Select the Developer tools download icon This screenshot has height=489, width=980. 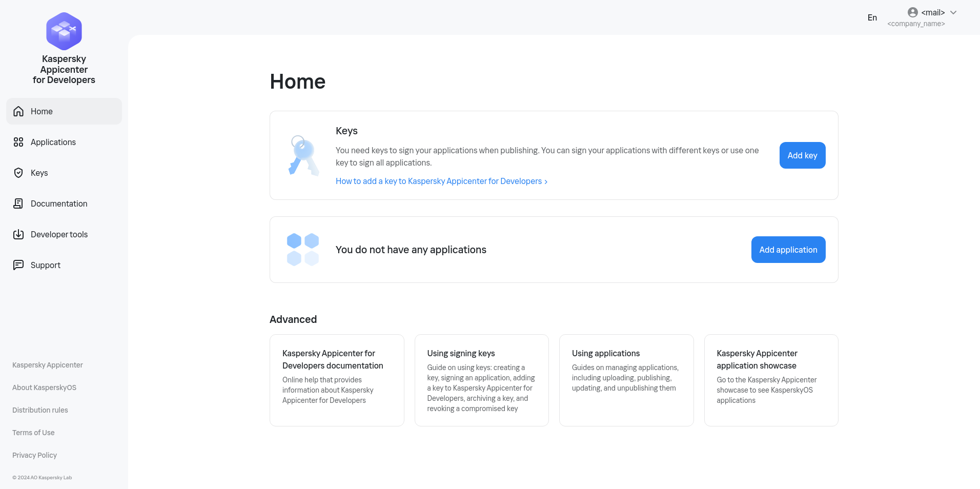point(18,234)
